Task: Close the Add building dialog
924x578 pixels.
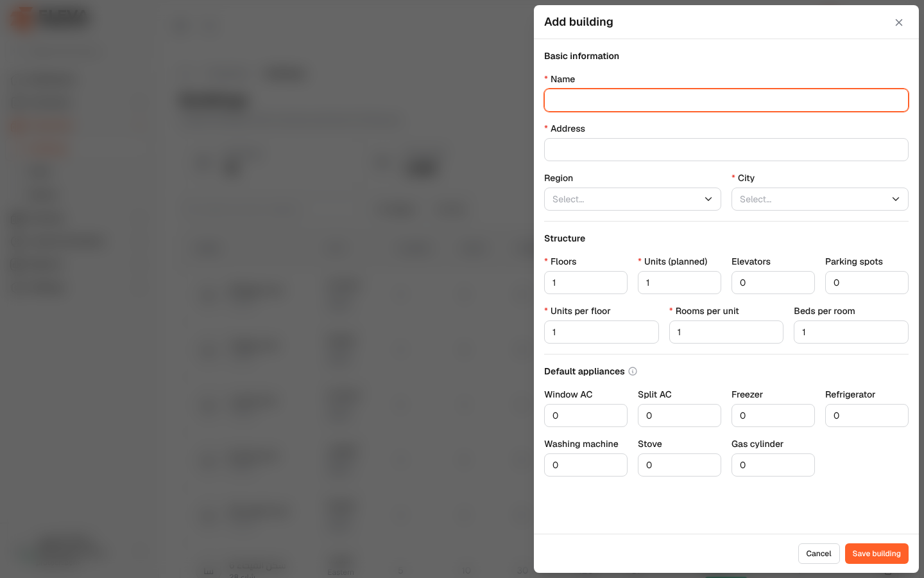Action: pos(899,22)
